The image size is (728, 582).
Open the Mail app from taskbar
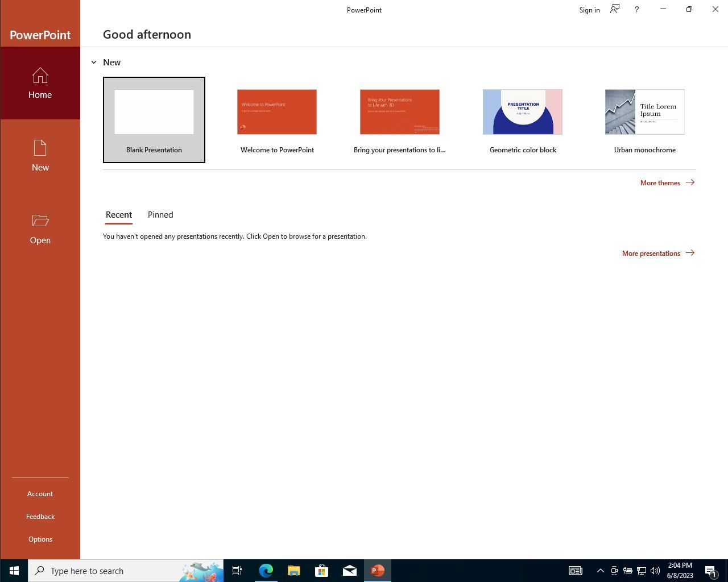click(349, 571)
